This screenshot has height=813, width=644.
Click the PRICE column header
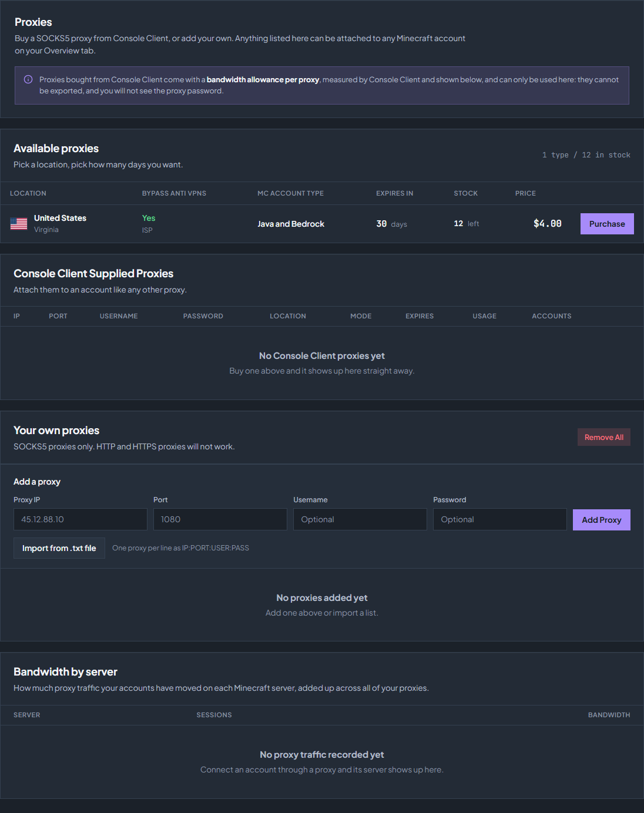[x=525, y=193]
